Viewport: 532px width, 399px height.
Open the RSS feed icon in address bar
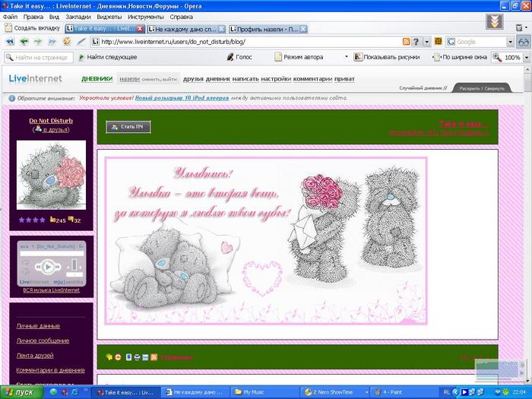tap(406, 42)
